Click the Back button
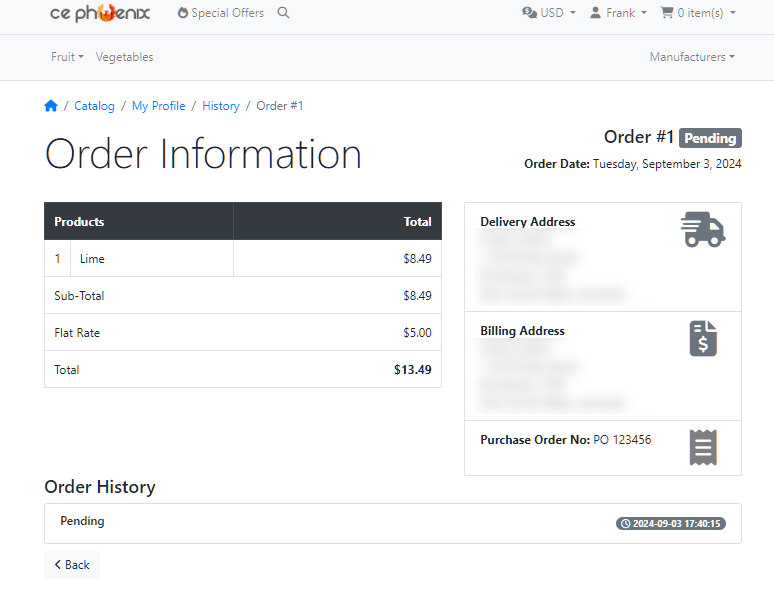 tap(72, 564)
